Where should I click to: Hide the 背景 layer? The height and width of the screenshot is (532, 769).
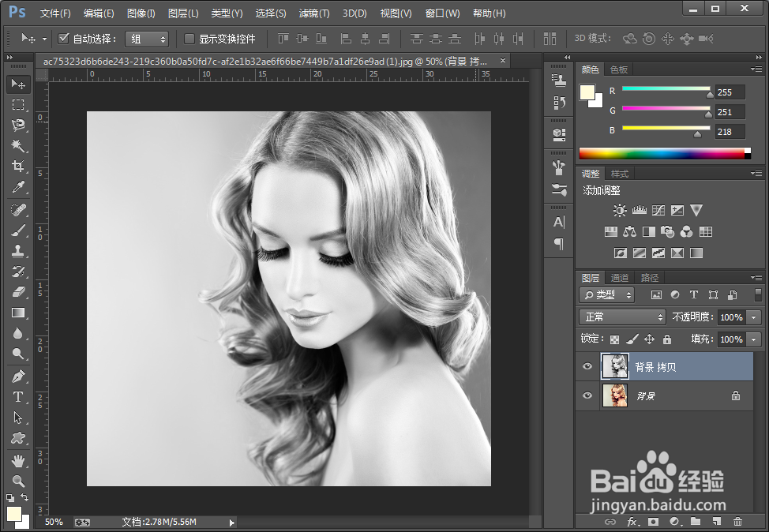tap(587, 395)
